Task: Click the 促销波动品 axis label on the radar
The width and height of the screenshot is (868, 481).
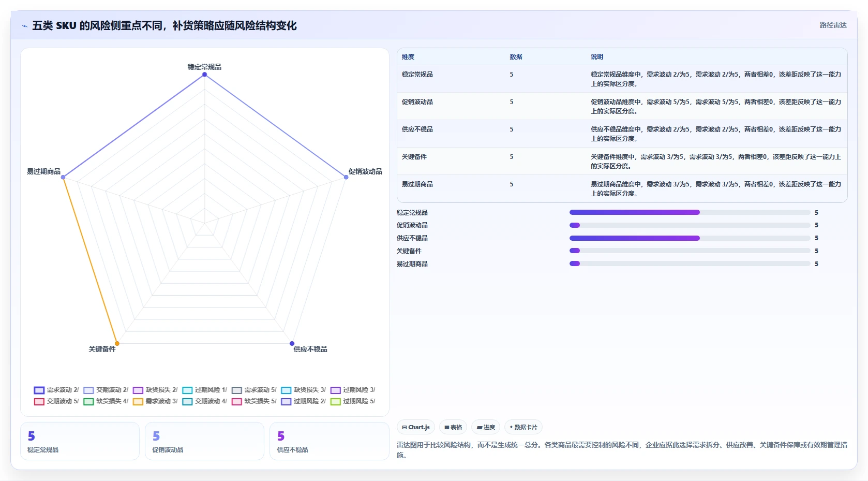Action: (365, 171)
